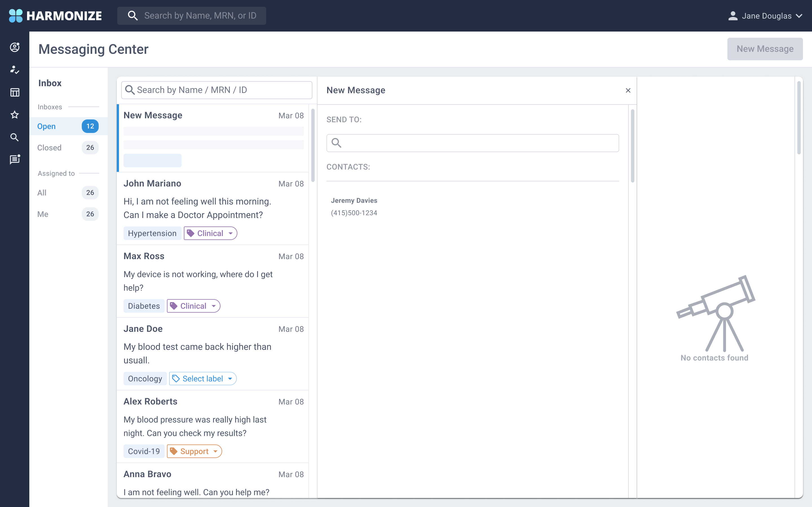812x507 pixels.
Task: Select the Jeremy Davies contact
Action: [x=354, y=206]
